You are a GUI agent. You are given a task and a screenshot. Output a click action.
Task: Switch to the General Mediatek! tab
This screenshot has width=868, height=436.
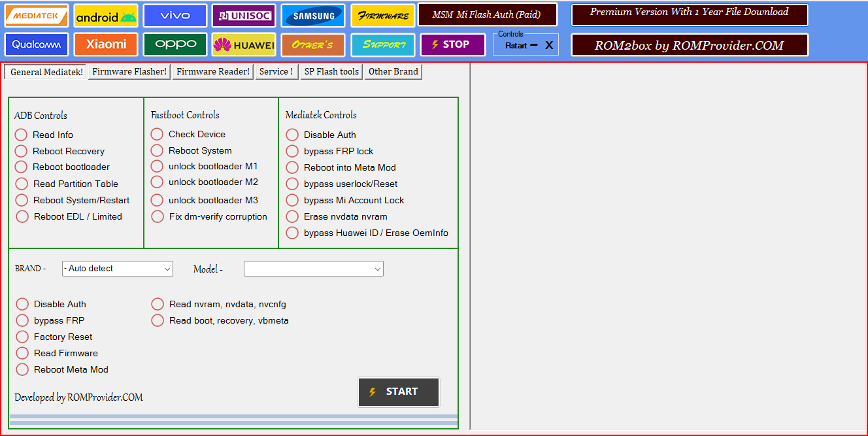(x=46, y=72)
